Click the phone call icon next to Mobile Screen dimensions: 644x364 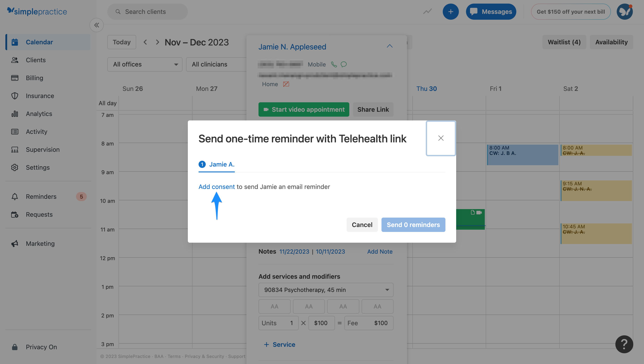(x=334, y=64)
